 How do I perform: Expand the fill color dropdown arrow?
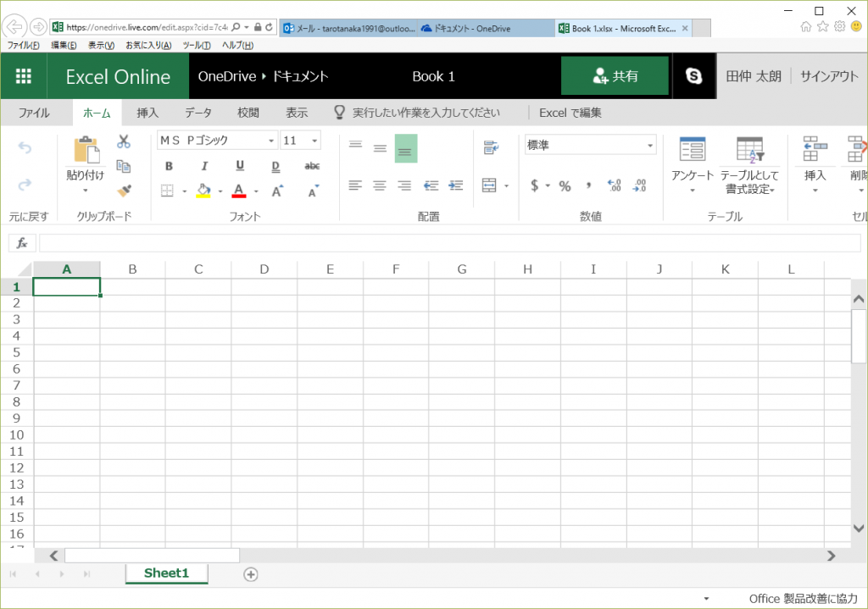click(220, 191)
